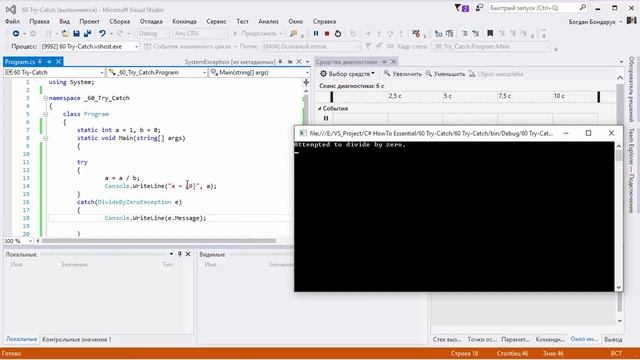The width and height of the screenshot is (640, 360).
Task: Click the uncomment lines toolbar icon
Action: (x=476, y=33)
